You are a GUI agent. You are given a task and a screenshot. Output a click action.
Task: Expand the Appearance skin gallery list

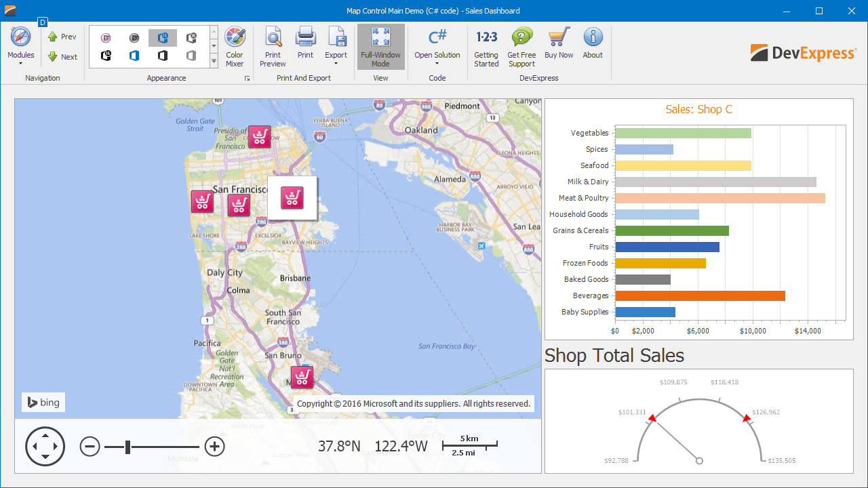(214, 61)
